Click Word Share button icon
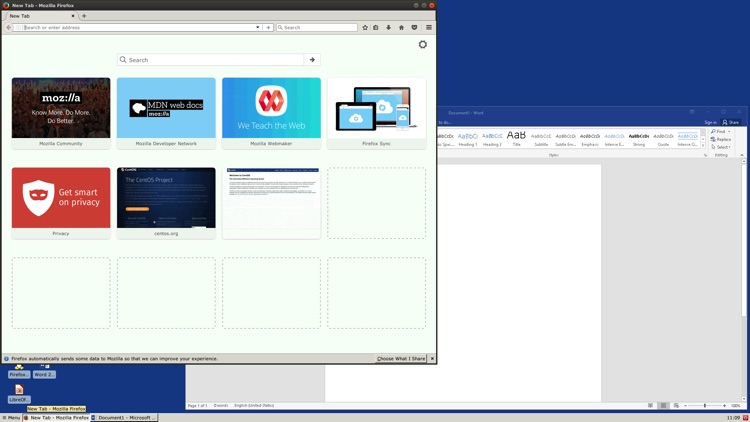The image size is (750, 422). (x=730, y=122)
